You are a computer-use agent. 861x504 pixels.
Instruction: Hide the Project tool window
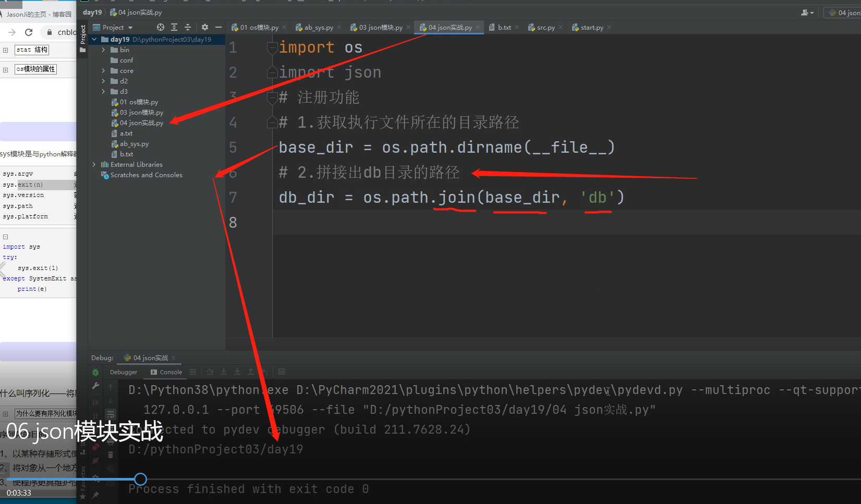[219, 27]
